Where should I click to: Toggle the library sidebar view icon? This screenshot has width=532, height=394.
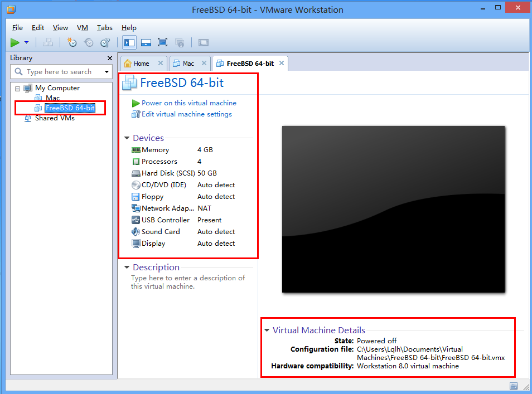pyautogui.click(x=129, y=43)
